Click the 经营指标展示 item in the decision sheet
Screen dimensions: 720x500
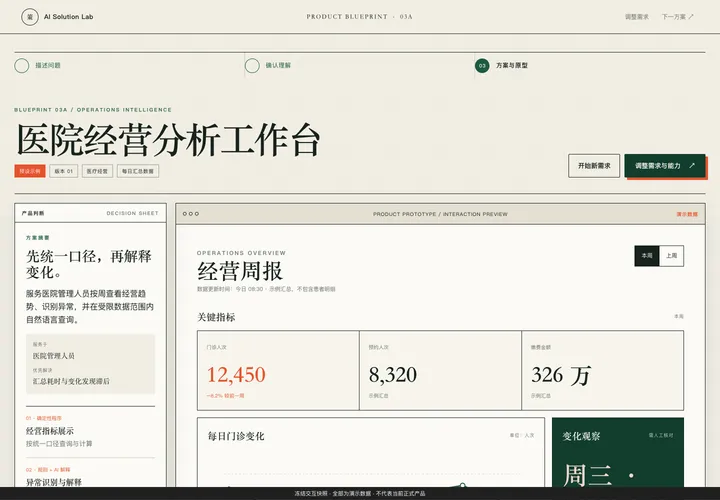(x=50, y=431)
